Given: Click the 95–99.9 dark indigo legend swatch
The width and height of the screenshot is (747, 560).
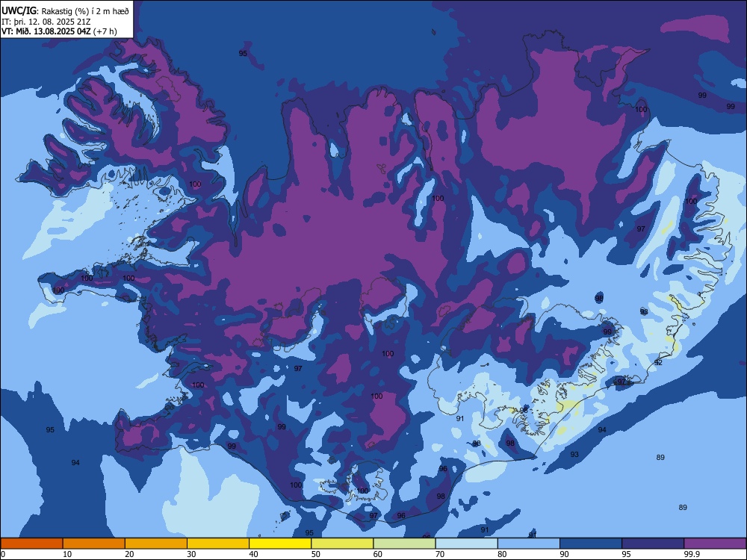Looking at the screenshot, I should coord(653,544).
